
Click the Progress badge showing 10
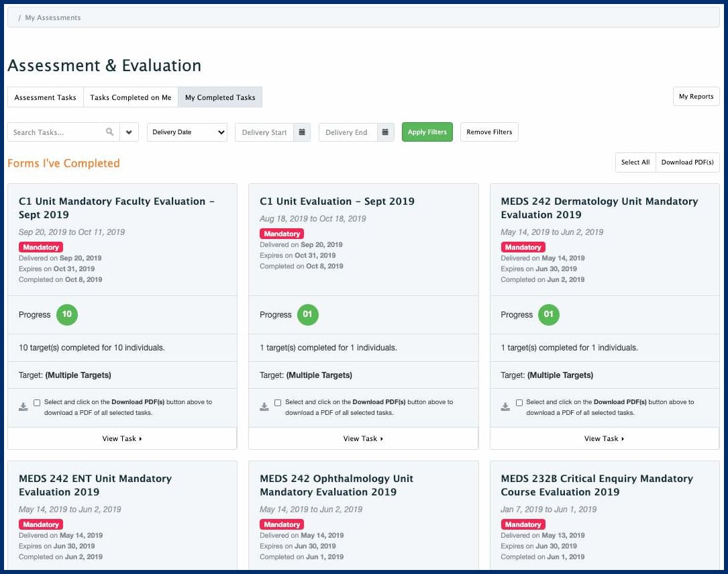tap(67, 314)
